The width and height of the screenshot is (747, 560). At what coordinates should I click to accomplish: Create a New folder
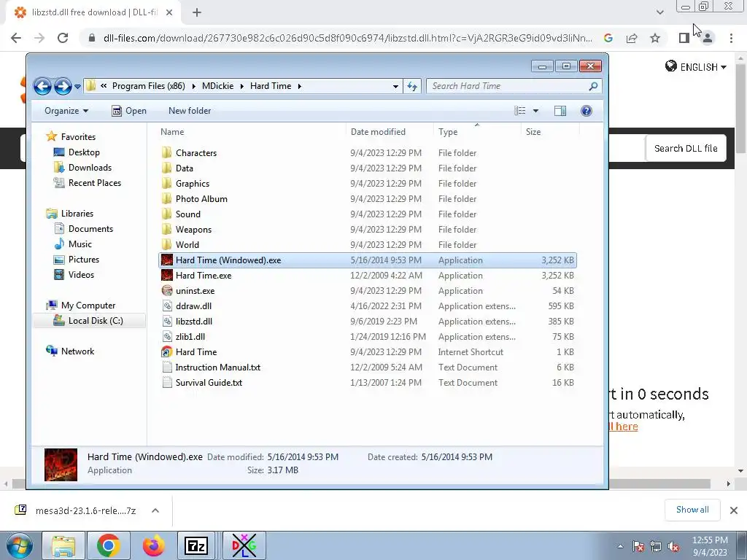point(190,111)
